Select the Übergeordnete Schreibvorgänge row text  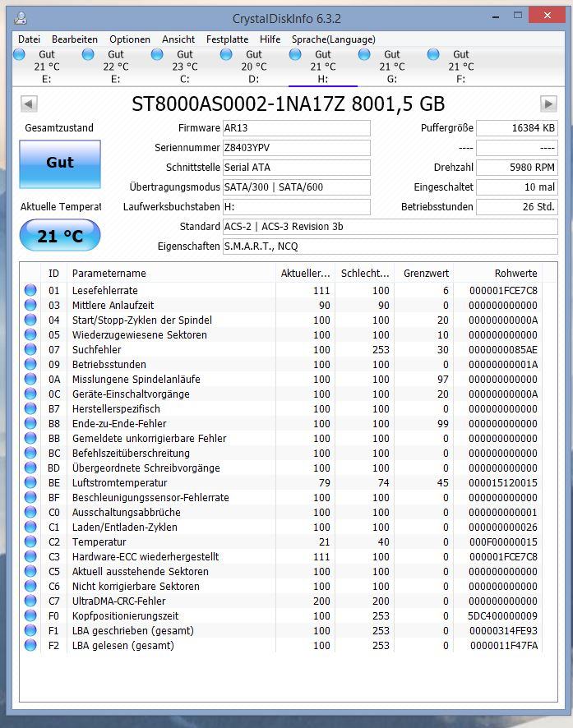[x=146, y=468]
